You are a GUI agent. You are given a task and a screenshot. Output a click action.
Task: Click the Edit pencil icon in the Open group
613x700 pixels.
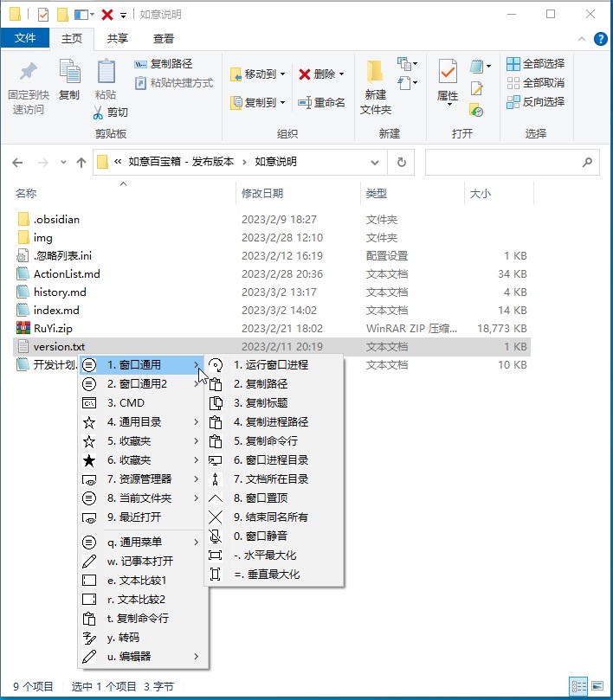click(x=476, y=88)
